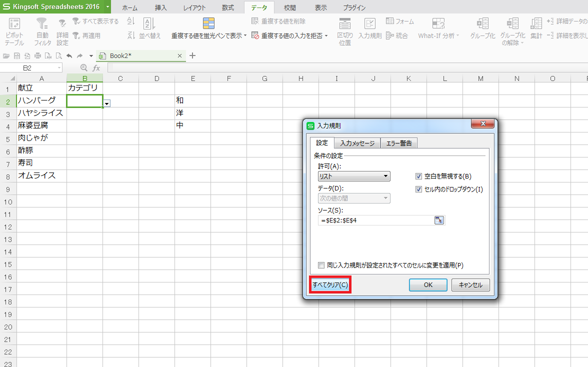Image resolution: width=588 pixels, height=367 pixels.
Task: Open the 並べ替え custom sort tool
Action: (149, 28)
